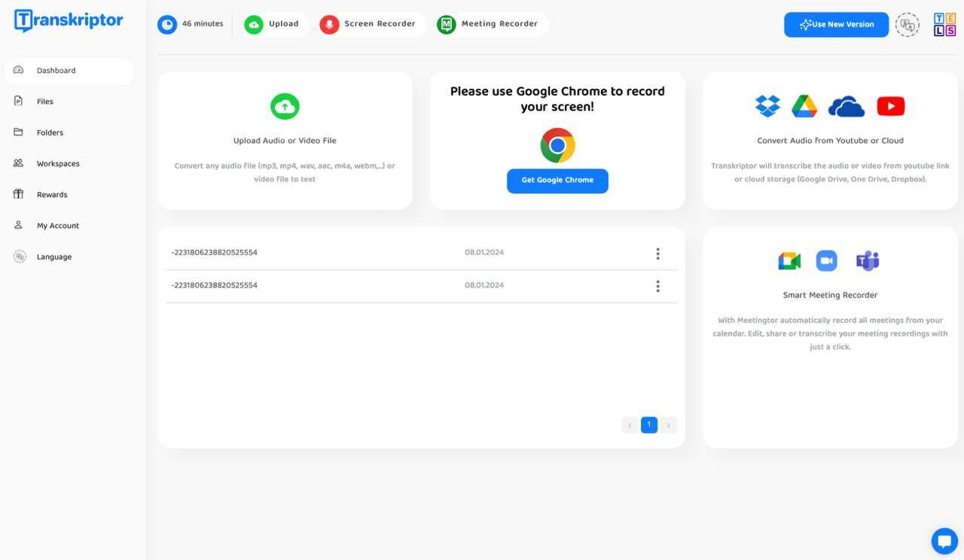The height and width of the screenshot is (560, 964).
Task: Switch to the Files section
Action: tap(44, 101)
